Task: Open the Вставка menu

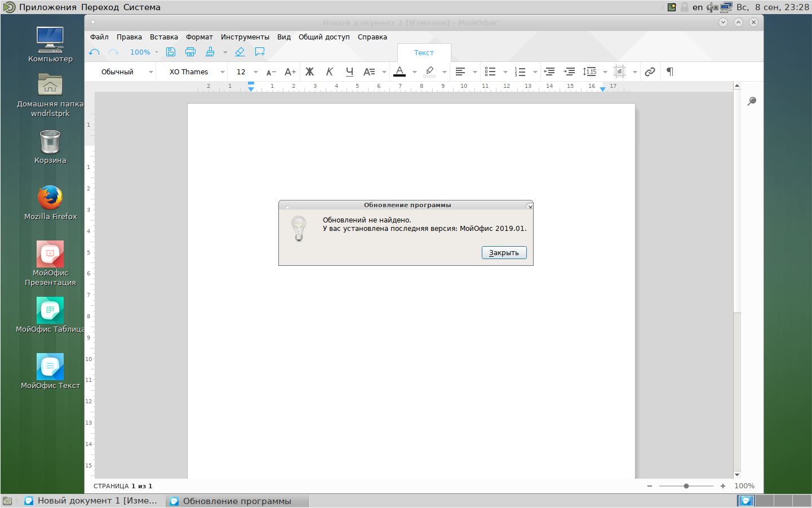Action: pyautogui.click(x=164, y=37)
